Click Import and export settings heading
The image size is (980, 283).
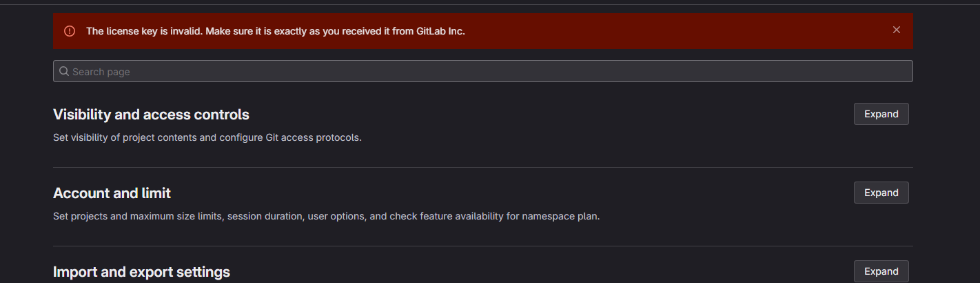(141, 272)
